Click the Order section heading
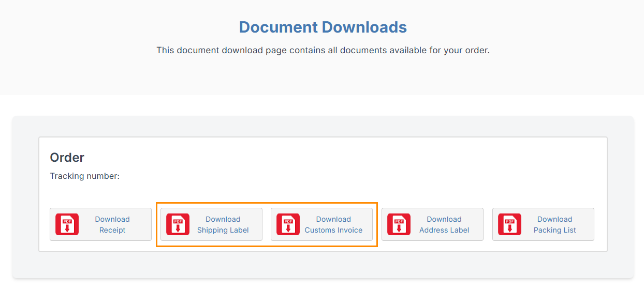Screen dimensions: 644x291 (x=67, y=158)
